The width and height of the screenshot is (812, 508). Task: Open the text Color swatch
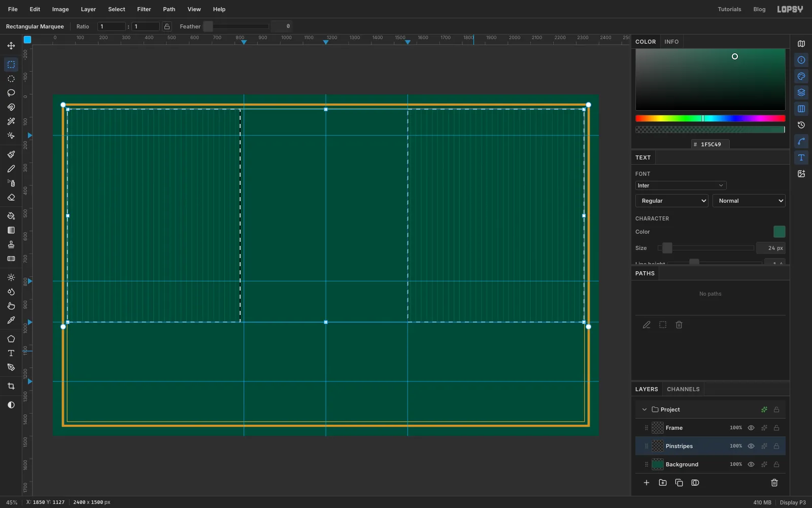pos(779,232)
